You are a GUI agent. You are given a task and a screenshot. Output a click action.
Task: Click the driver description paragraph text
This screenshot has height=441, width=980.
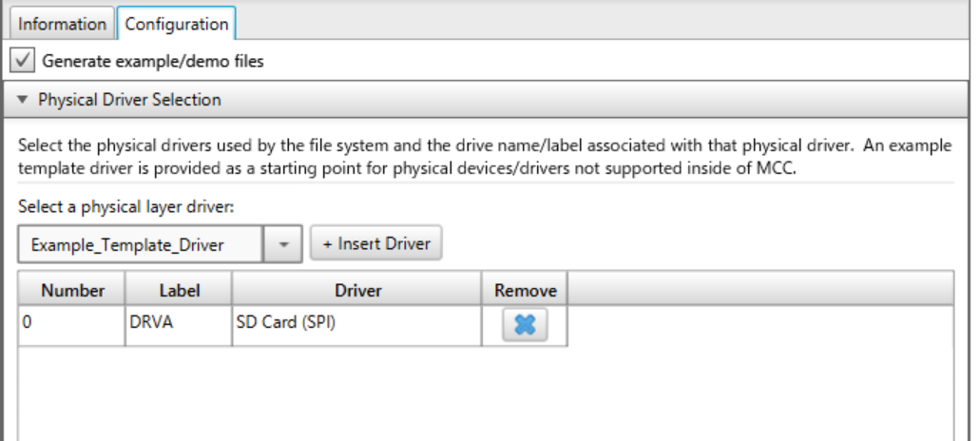click(485, 157)
